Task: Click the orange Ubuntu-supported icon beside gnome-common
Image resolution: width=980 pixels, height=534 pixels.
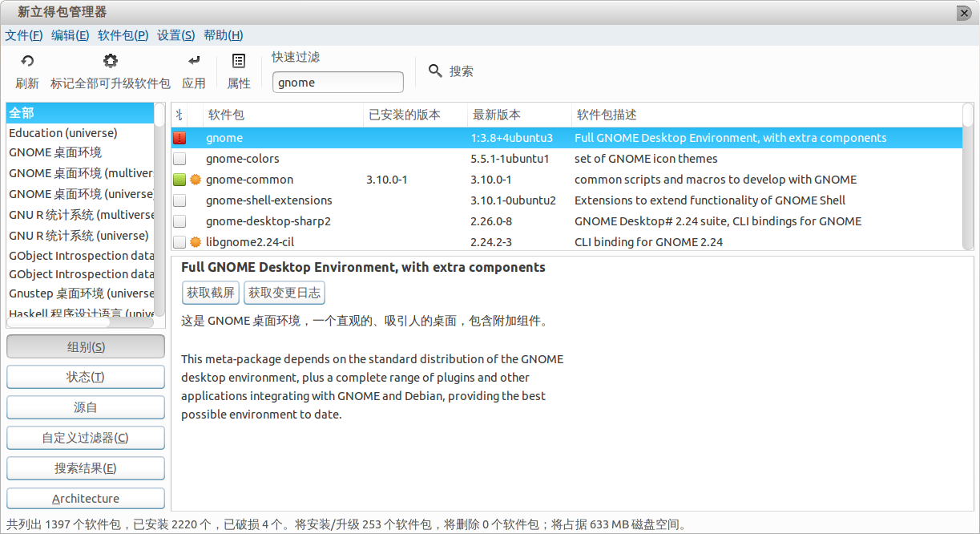Action: (196, 180)
